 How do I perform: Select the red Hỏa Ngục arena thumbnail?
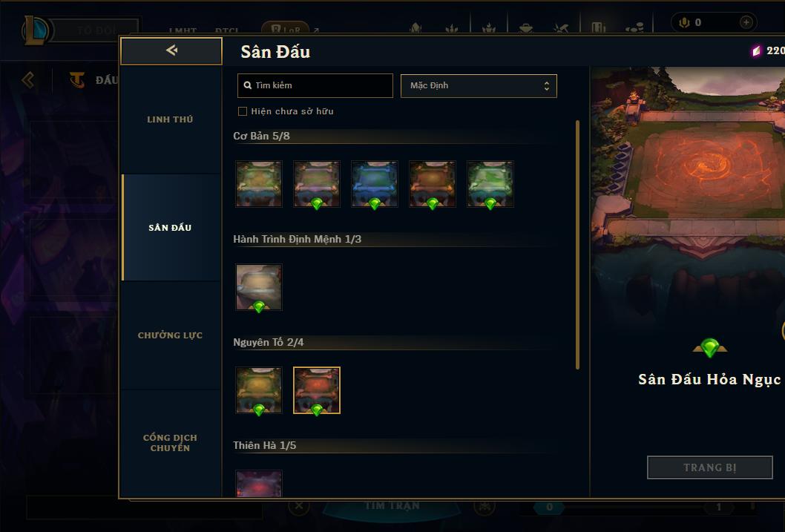pyautogui.click(x=316, y=390)
